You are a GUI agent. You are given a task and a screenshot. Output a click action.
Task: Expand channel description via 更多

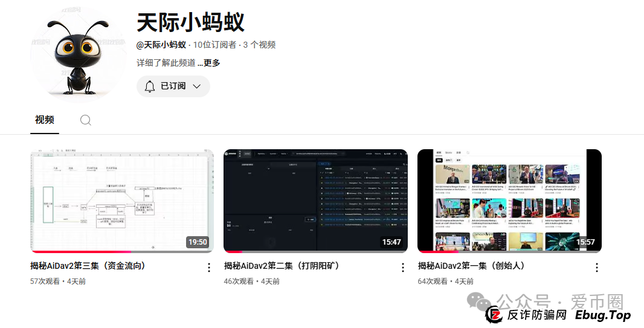click(x=211, y=63)
